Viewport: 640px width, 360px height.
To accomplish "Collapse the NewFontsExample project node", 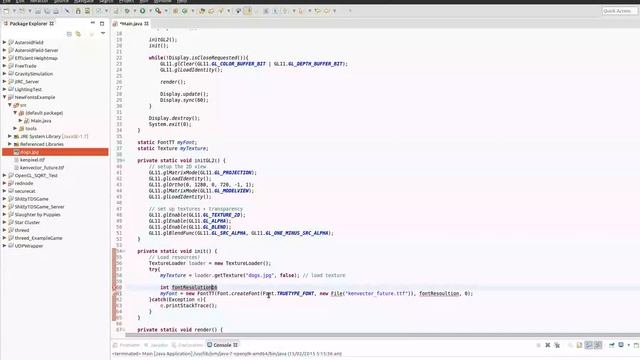I will coord(4,97).
